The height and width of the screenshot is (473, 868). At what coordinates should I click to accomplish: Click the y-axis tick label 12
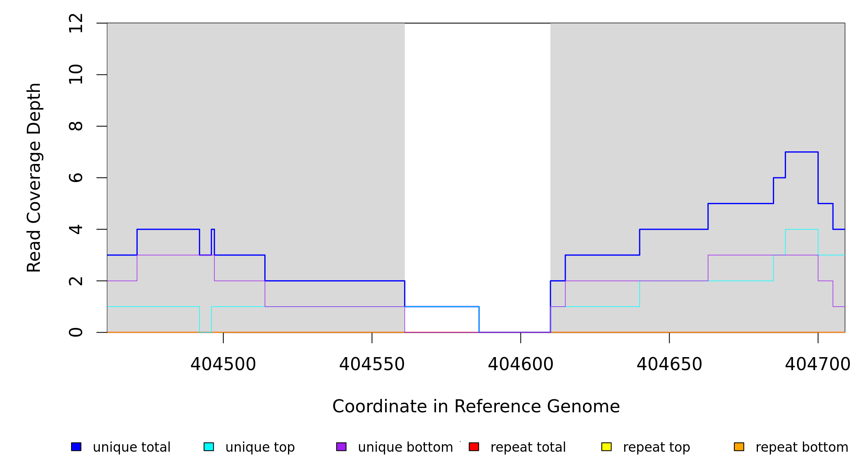[x=76, y=23]
